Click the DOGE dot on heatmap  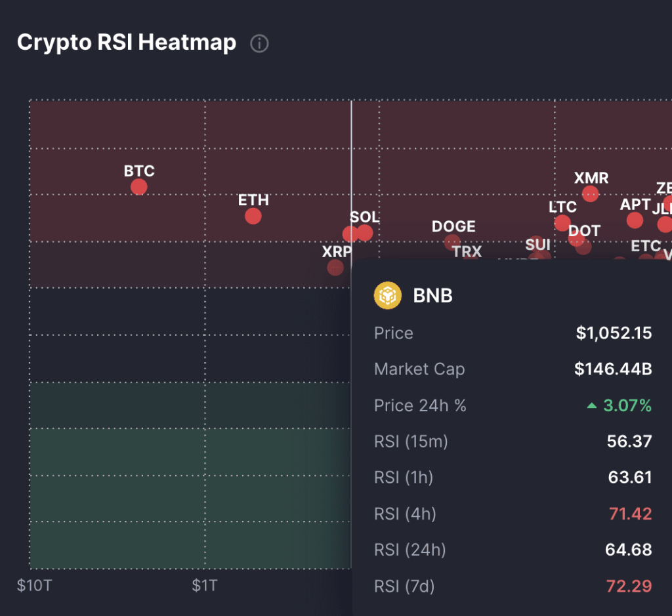452,242
